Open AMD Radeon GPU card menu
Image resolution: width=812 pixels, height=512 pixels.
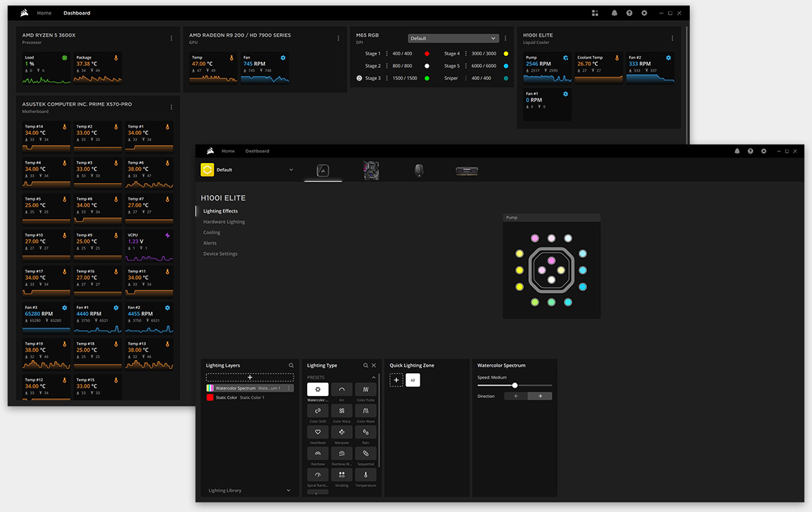tap(338, 39)
